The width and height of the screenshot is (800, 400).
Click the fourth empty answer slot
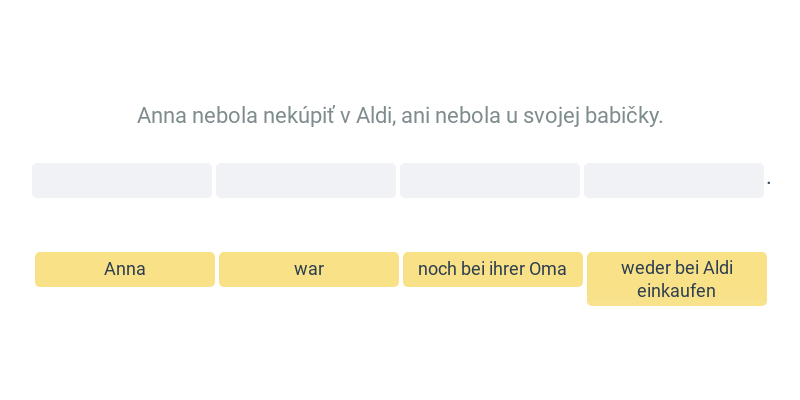tap(674, 180)
